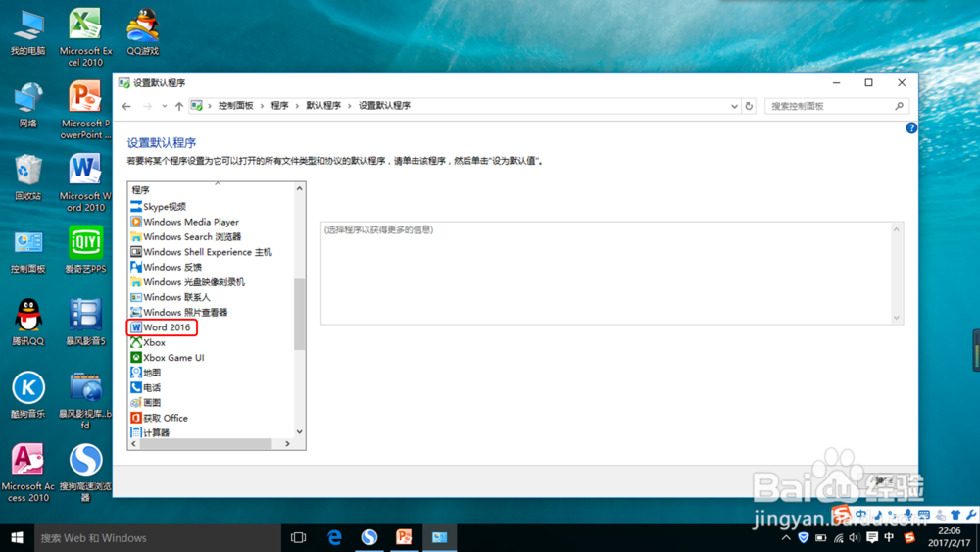Switch to control panel taskbar button
The height and width of the screenshot is (552, 980).
point(439,537)
